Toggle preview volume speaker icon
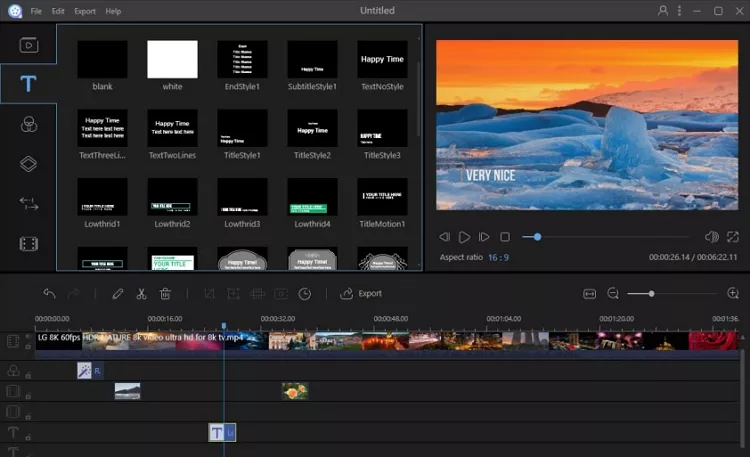 click(712, 237)
